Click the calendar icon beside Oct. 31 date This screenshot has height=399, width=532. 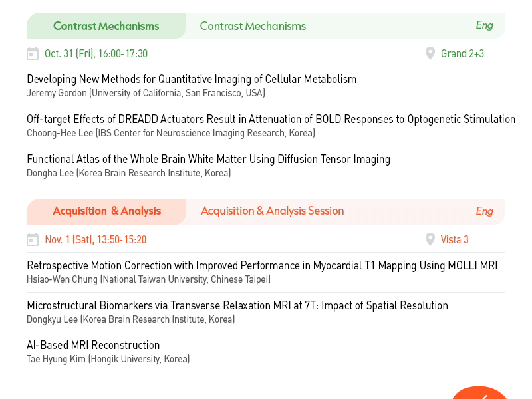click(x=33, y=53)
